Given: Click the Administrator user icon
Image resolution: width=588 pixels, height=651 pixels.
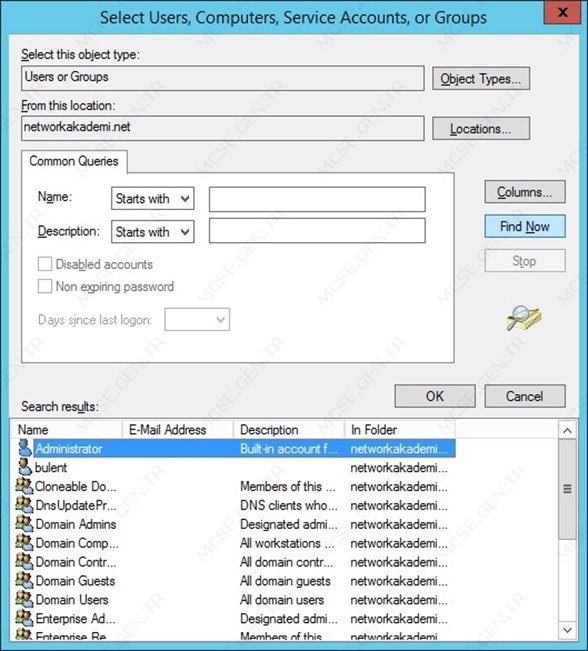Looking at the screenshot, I should 25,448.
